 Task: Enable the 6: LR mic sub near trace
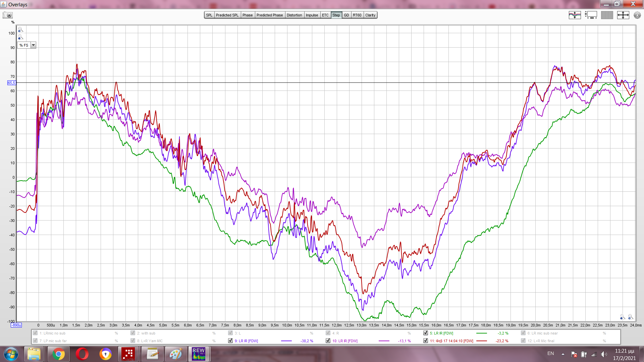[x=523, y=333]
